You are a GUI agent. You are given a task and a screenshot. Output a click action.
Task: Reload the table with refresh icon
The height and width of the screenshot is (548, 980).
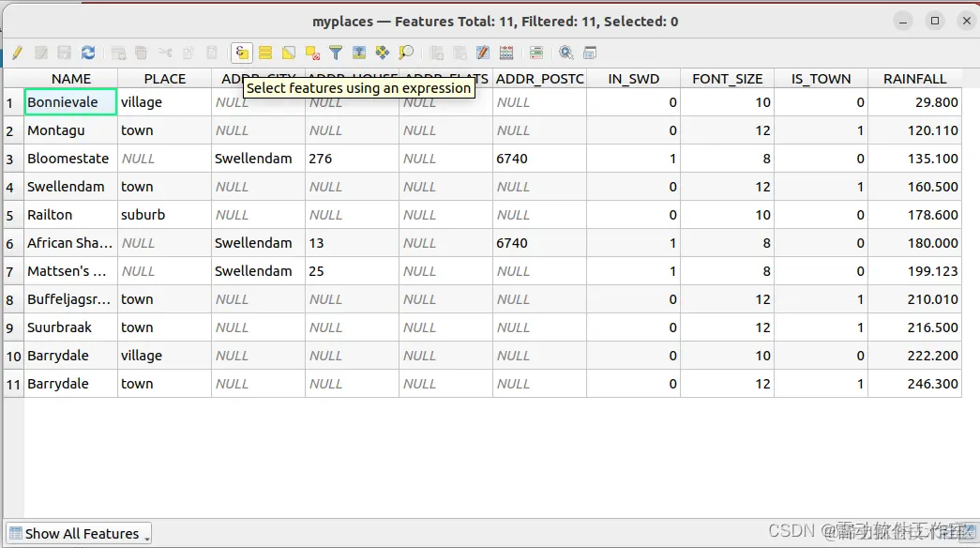click(88, 53)
